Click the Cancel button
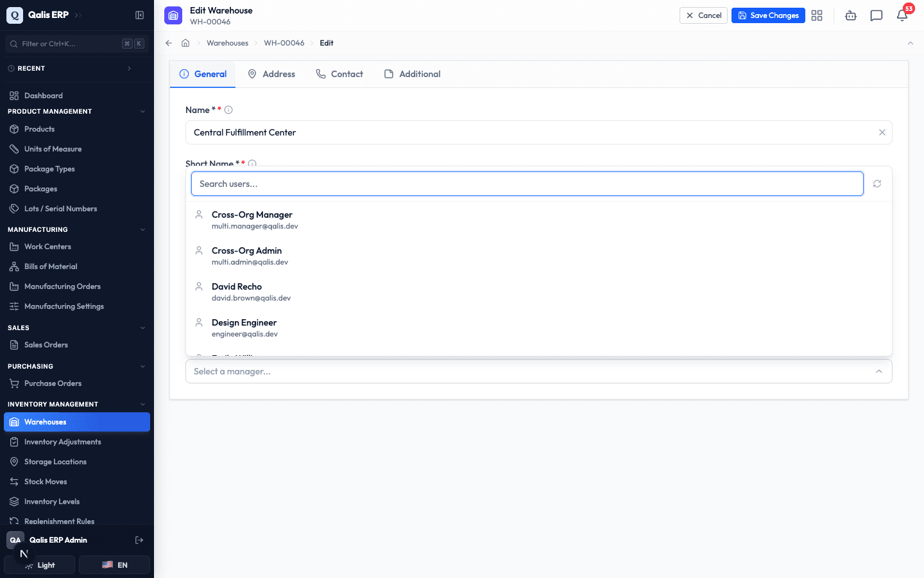 [x=703, y=15]
